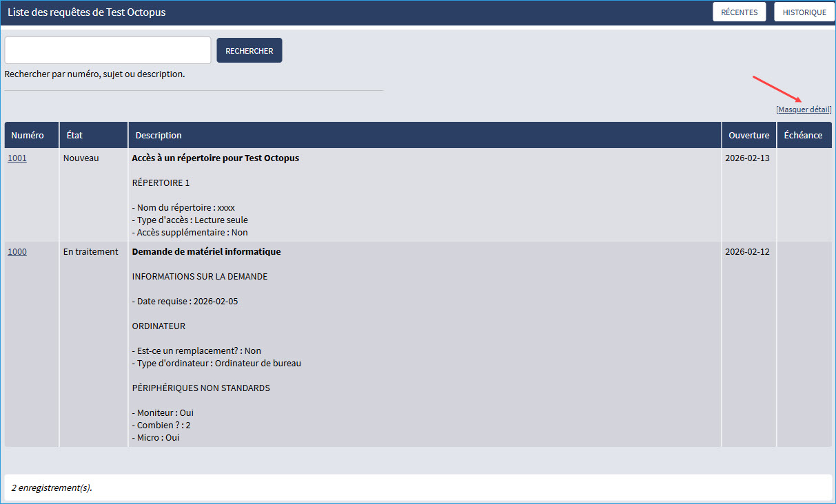Image resolution: width=836 pixels, height=504 pixels.
Task: Select the Description column header
Action: (159, 135)
